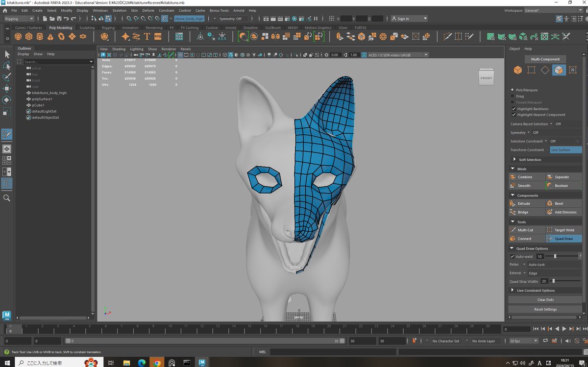Click the SVG import shelf icon

[158, 37]
